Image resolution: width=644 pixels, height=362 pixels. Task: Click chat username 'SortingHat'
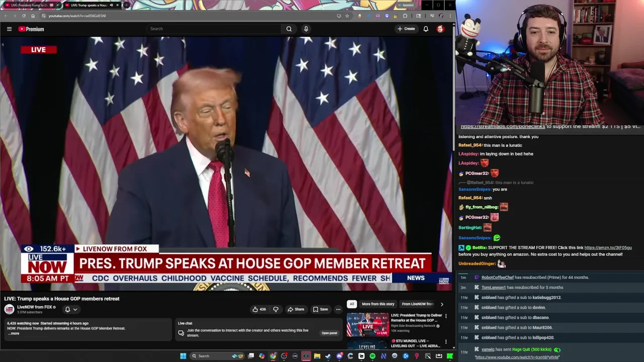coord(470,227)
